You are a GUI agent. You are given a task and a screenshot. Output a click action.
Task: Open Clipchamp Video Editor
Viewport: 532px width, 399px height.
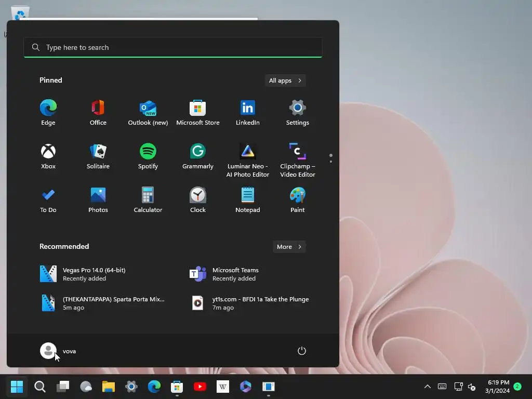click(x=298, y=161)
